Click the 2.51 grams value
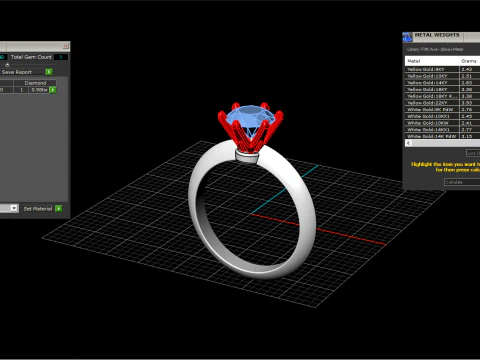 (467, 76)
